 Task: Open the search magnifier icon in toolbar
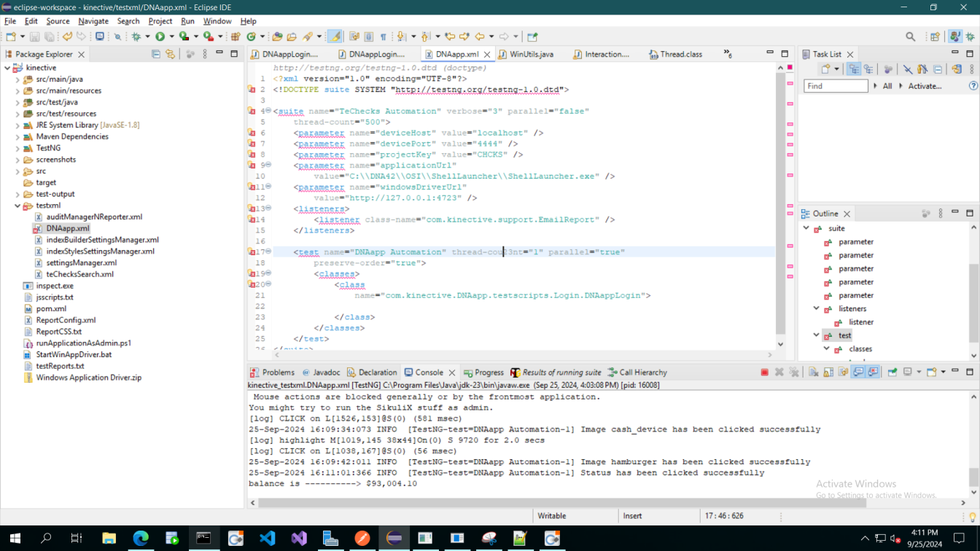click(910, 36)
